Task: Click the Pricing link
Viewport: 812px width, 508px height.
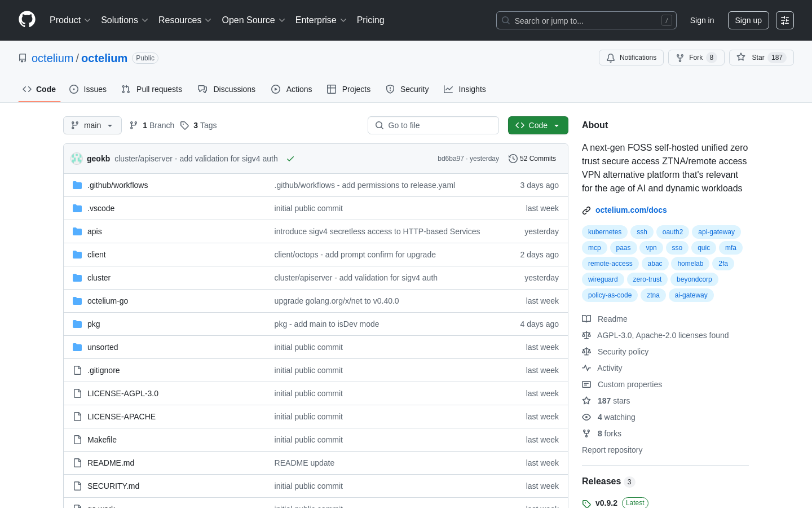Action: click(x=370, y=20)
